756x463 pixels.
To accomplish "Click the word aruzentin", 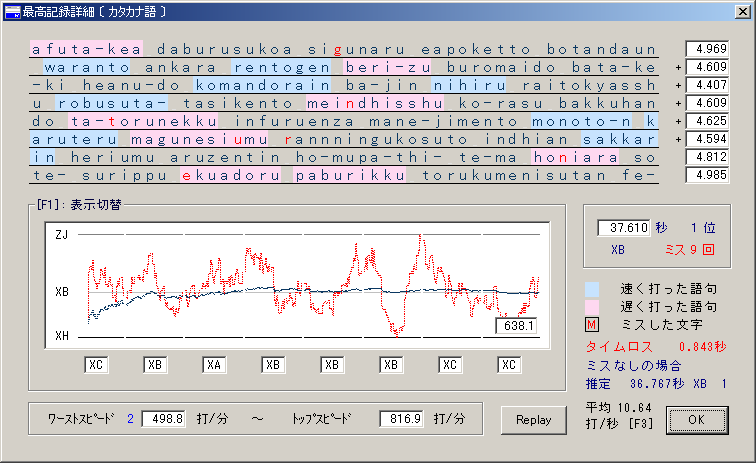I will pos(225,157).
